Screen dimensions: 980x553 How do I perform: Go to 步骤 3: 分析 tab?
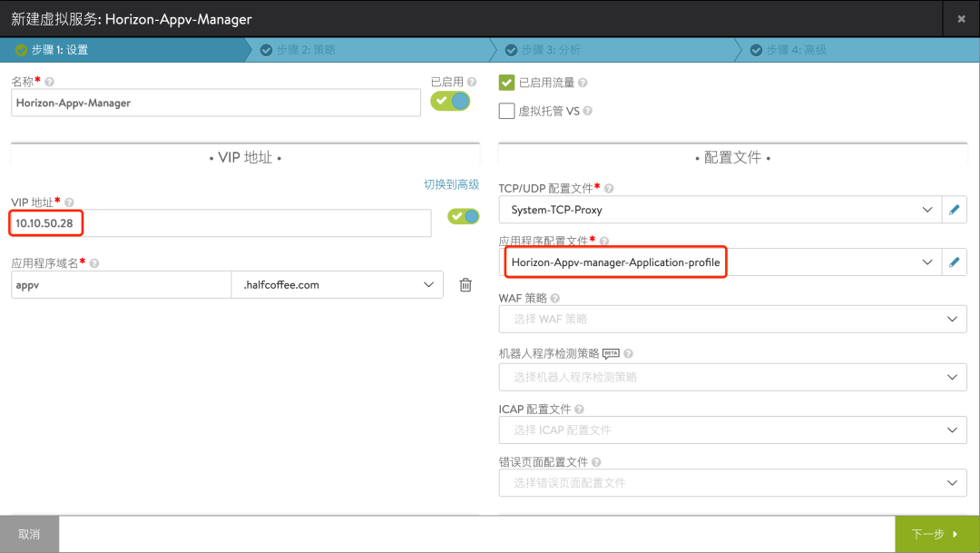tap(612, 50)
